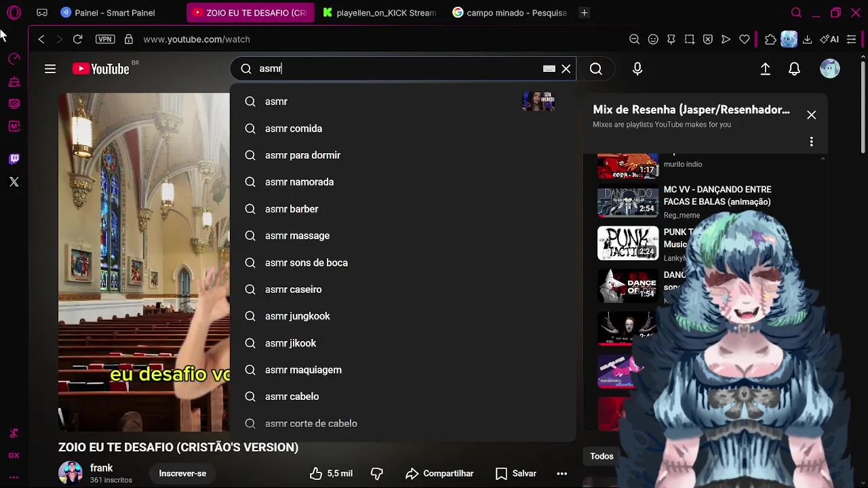Choose 'asmr sons de boca' suggestion
Image resolution: width=868 pixels, height=488 pixels.
pyautogui.click(x=403, y=262)
